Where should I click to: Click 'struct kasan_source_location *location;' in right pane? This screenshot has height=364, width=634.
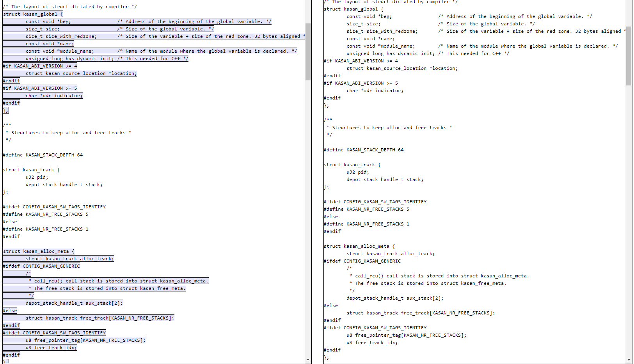click(x=402, y=68)
